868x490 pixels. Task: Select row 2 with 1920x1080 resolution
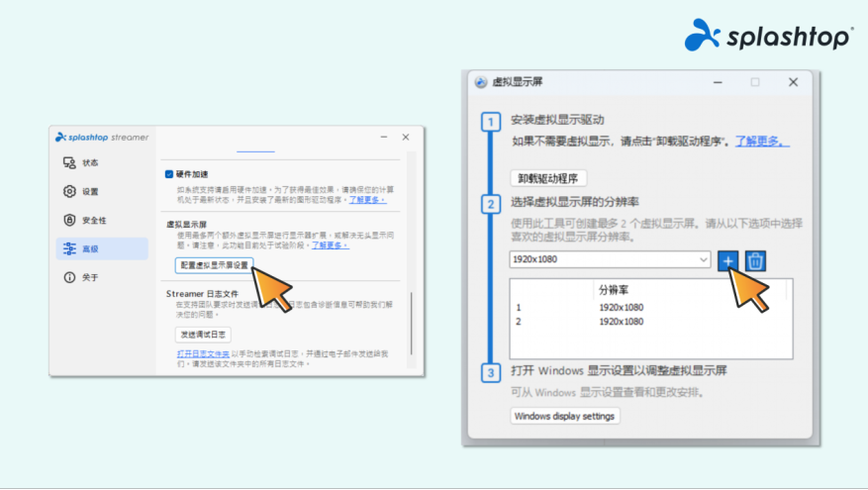click(x=650, y=322)
